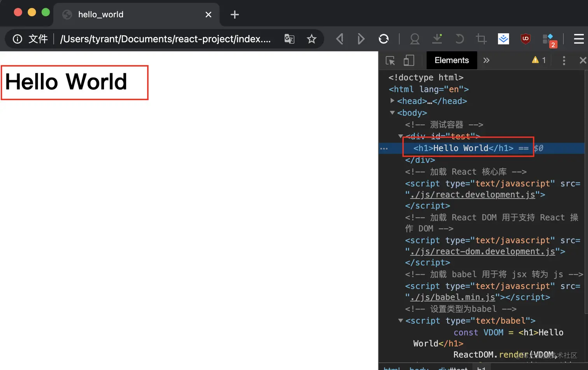This screenshot has width=588, height=370.
Task: Activate the DevTools element inspector picker
Action: point(390,60)
